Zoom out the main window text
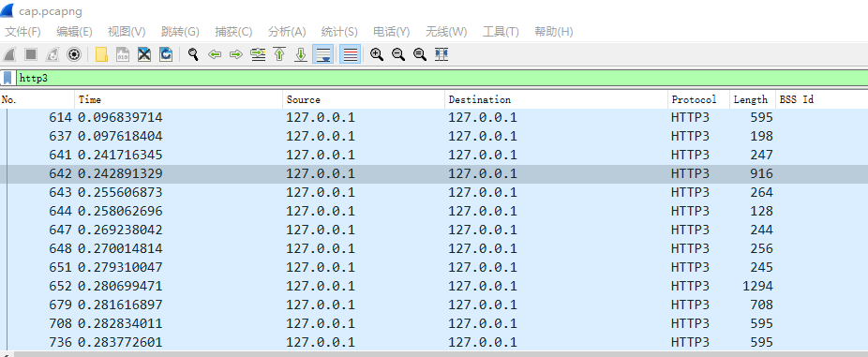 click(x=398, y=54)
